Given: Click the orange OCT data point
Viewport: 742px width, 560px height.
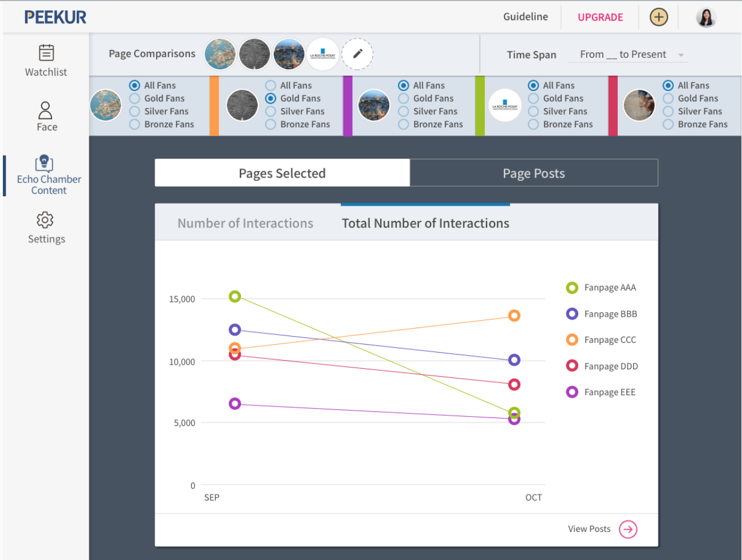Looking at the screenshot, I should pyautogui.click(x=514, y=316).
